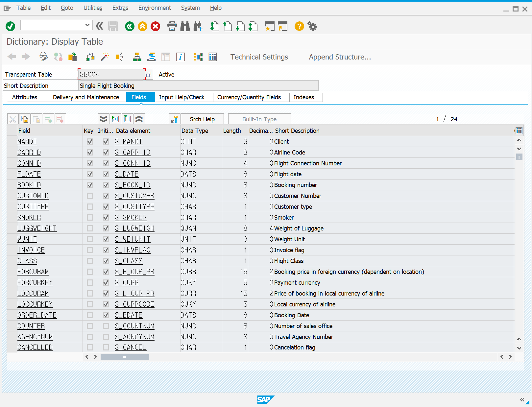Click the First Page icon
532x407 pixels.
pyautogui.click(x=214, y=26)
